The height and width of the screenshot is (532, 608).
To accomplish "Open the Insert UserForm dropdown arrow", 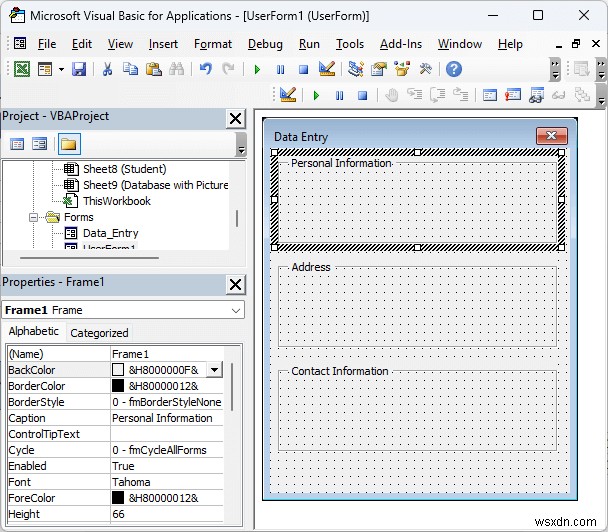I will pyautogui.click(x=61, y=69).
